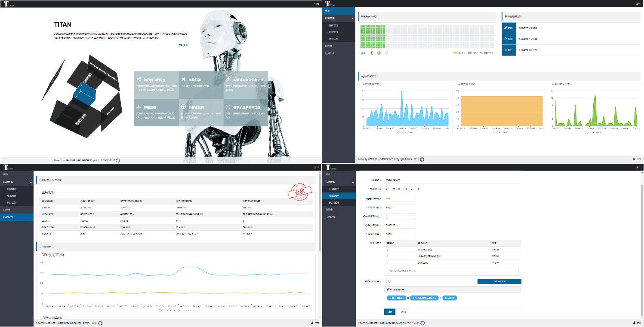Image resolution: width=644 pixels, height=327 pixels.
Task: Click the TITAN logo on the report screen
Action: click(x=9, y=167)
